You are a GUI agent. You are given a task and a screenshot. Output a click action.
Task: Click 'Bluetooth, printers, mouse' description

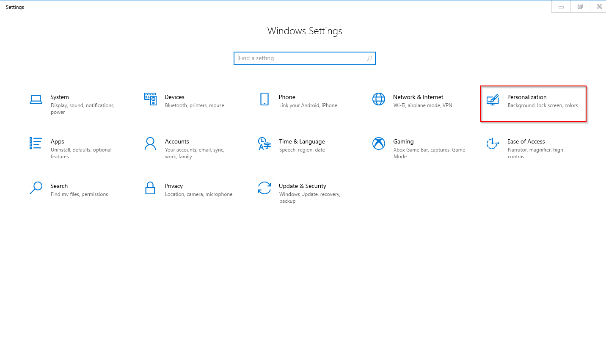(x=195, y=105)
